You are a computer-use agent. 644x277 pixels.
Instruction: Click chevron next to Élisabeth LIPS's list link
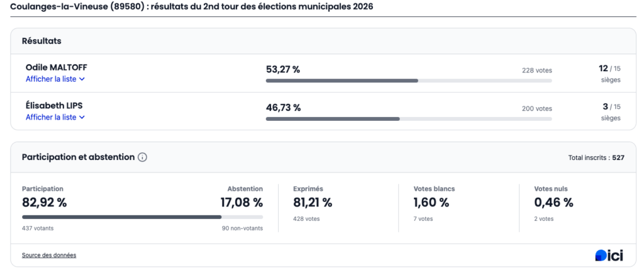pos(82,117)
